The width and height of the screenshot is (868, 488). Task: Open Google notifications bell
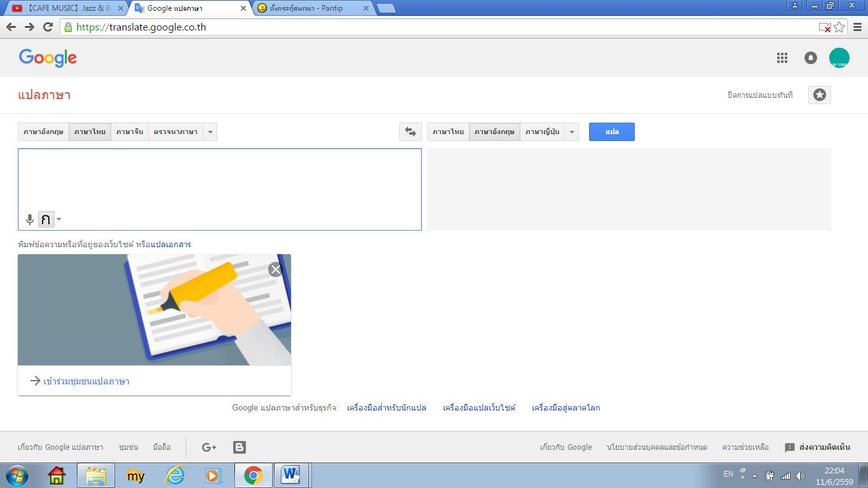[x=811, y=58]
